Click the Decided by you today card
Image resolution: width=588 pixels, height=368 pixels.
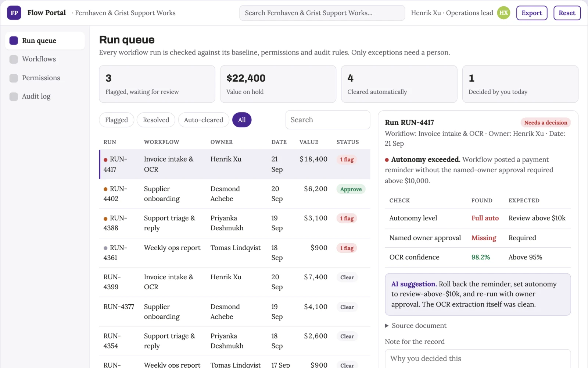pyautogui.click(x=520, y=84)
